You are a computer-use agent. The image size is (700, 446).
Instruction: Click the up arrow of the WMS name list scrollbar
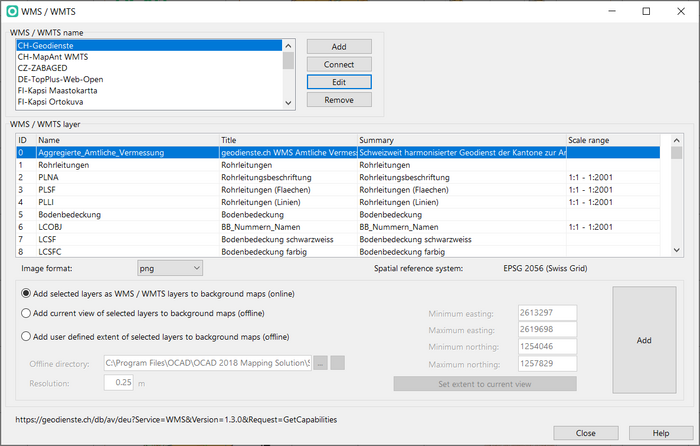[x=288, y=46]
